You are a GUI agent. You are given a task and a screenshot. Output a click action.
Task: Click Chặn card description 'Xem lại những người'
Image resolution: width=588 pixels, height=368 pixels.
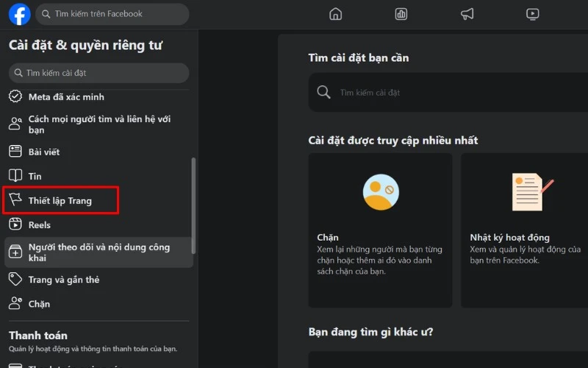pyautogui.click(x=379, y=260)
